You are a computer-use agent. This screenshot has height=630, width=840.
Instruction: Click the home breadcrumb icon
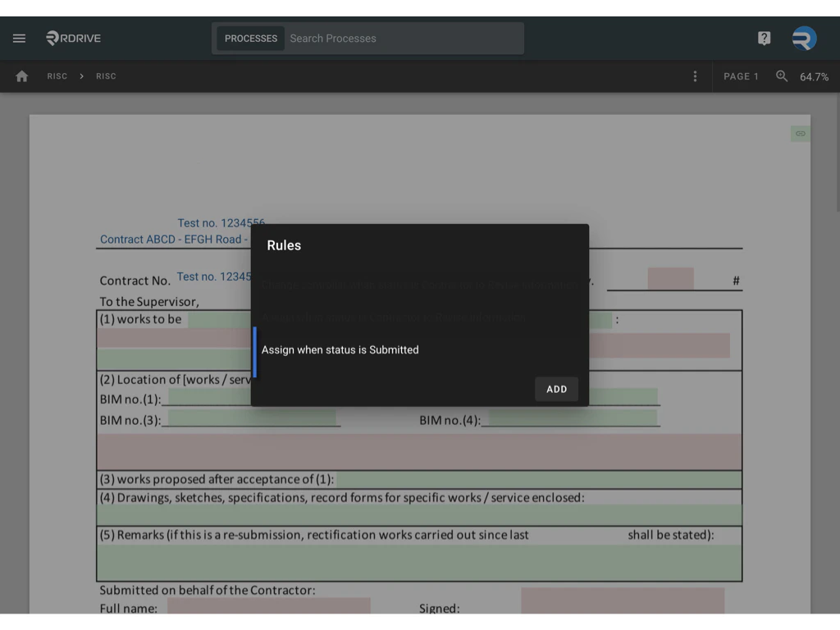coord(21,75)
